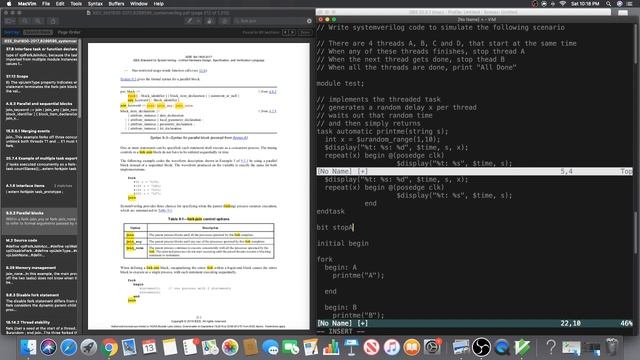Open OBS Studio from the Dock
Viewport: 640px width, 360px height.
pyautogui.click(x=481, y=347)
